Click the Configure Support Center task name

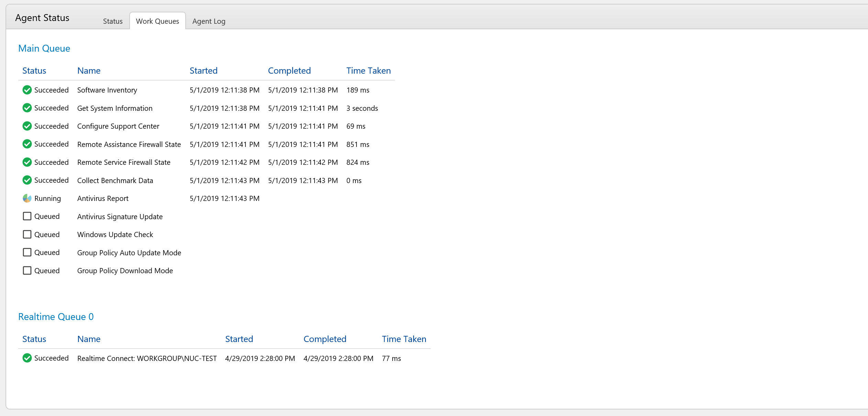point(118,126)
